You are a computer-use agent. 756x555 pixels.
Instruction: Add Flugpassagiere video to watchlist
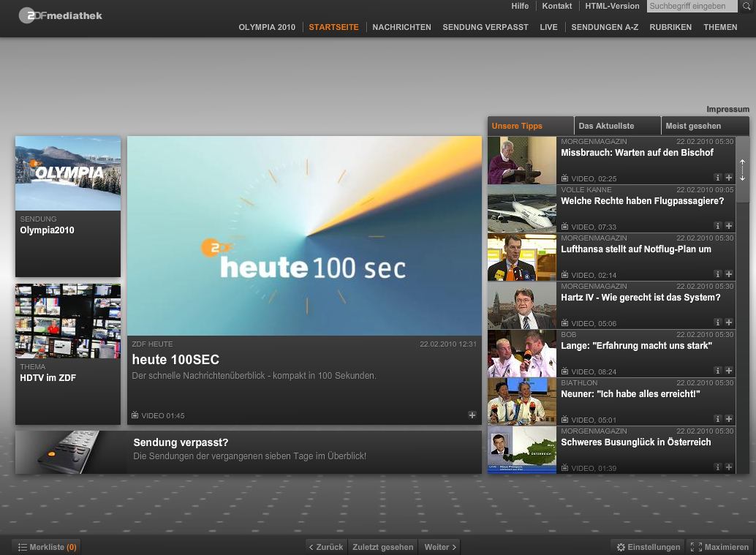(729, 226)
